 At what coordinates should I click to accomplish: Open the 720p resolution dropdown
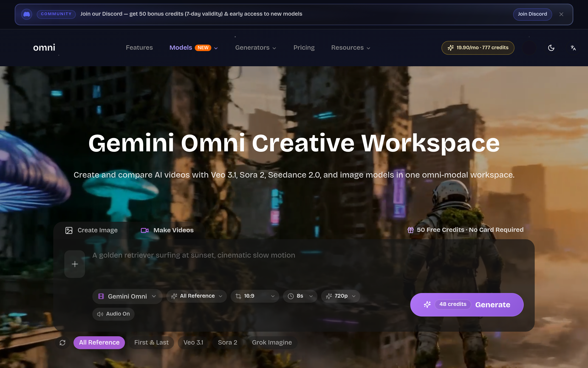coord(340,296)
